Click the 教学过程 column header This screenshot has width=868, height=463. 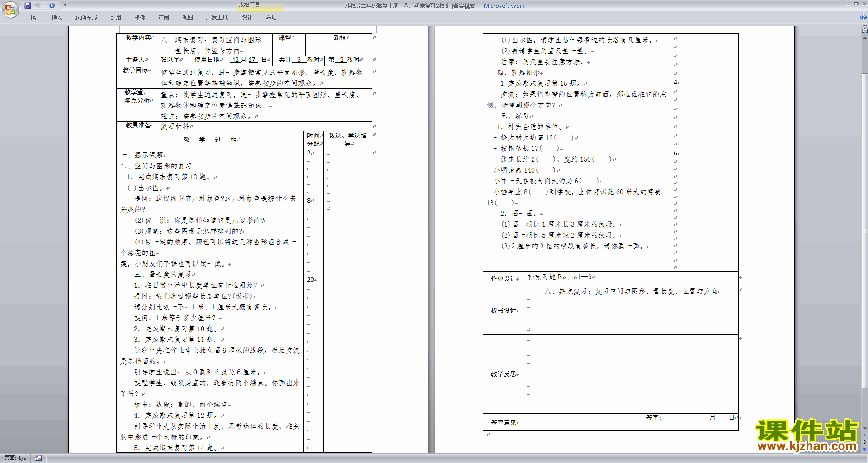210,140
